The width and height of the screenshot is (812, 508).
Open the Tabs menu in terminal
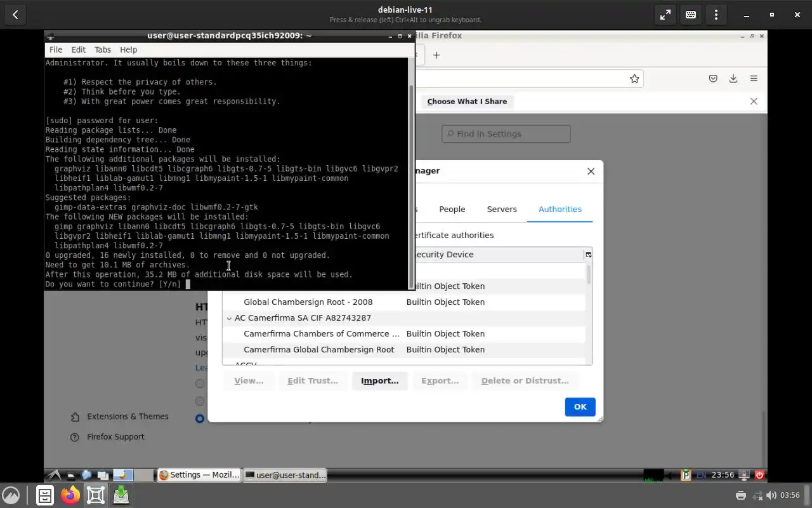tap(102, 50)
